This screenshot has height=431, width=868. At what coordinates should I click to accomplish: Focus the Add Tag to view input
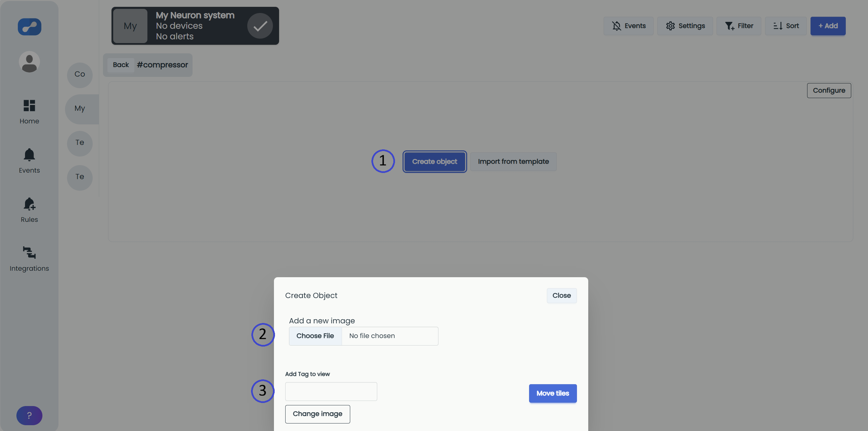[x=331, y=392]
